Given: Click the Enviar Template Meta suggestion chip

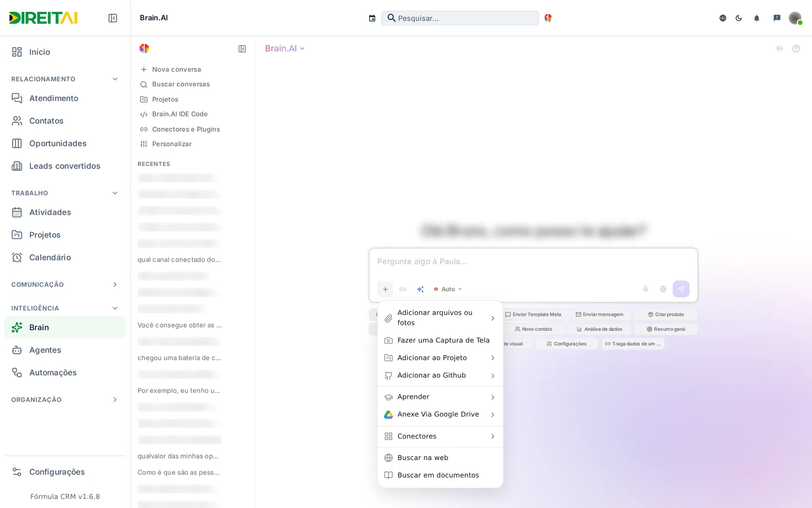Looking at the screenshot, I should (x=533, y=315).
